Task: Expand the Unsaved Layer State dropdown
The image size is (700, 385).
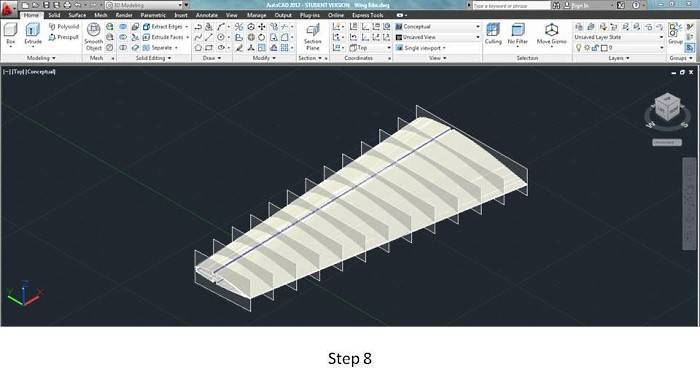Action: point(619,37)
